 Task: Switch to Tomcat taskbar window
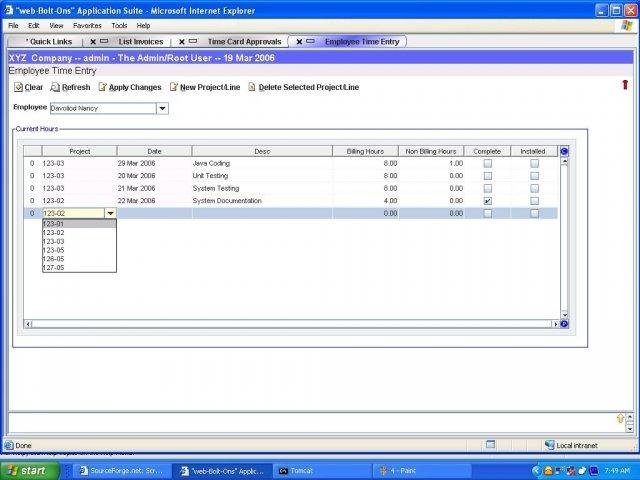pos(322,471)
